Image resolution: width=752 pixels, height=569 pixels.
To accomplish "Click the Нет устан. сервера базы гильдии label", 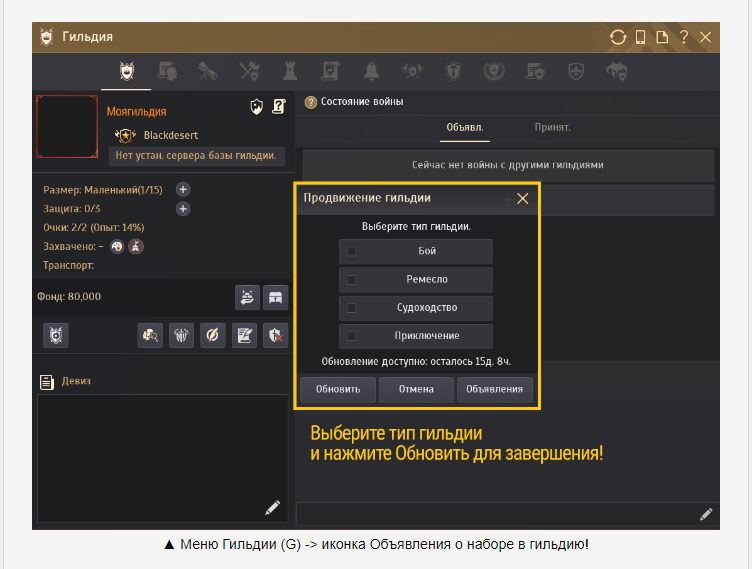I will 196,155.
